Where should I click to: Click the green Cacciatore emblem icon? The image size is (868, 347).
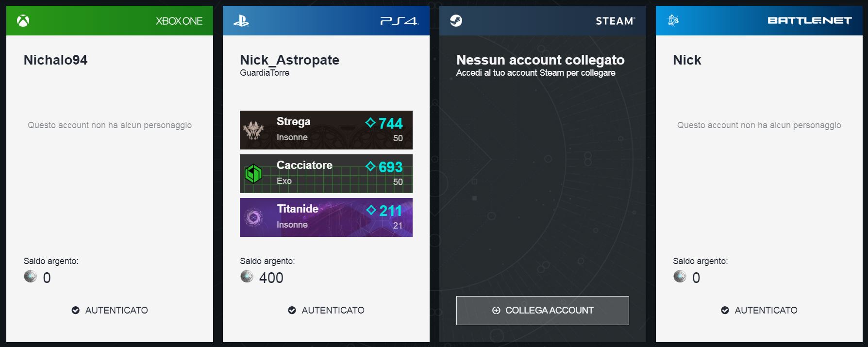pyautogui.click(x=253, y=174)
